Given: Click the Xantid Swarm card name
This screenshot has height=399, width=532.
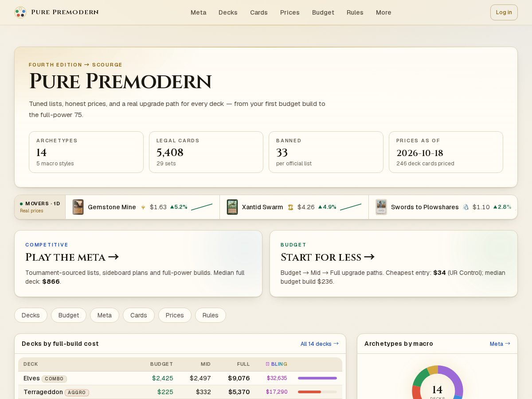Looking at the screenshot, I should pyautogui.click(x=262, y=207).
